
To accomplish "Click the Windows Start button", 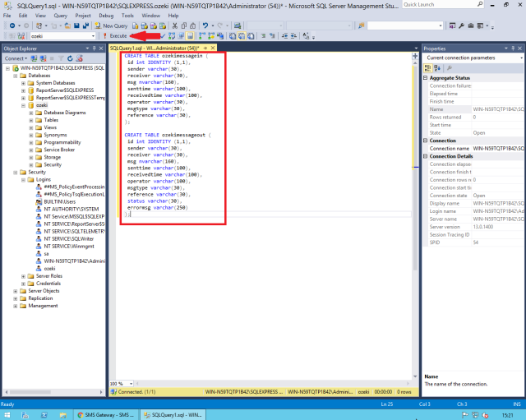I will (7, 415).
